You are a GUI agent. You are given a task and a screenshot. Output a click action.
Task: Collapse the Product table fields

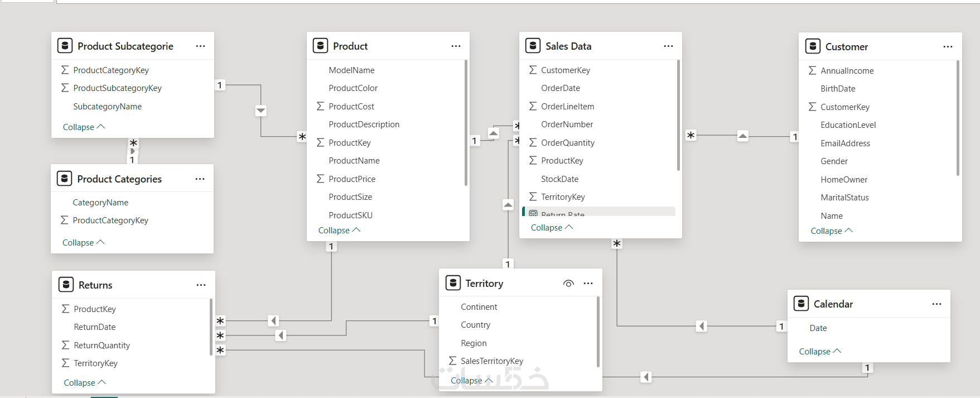tap(339, 230)
